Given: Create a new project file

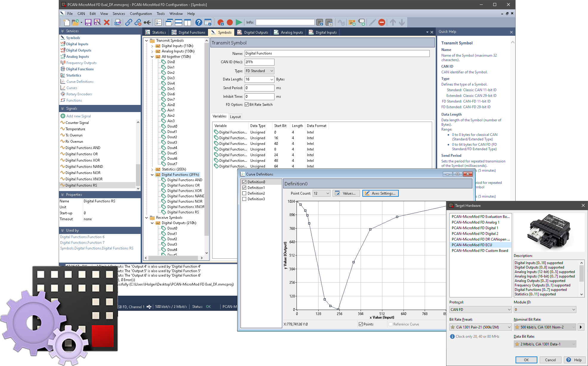Looking at the screenshot, I should point(66,22).
